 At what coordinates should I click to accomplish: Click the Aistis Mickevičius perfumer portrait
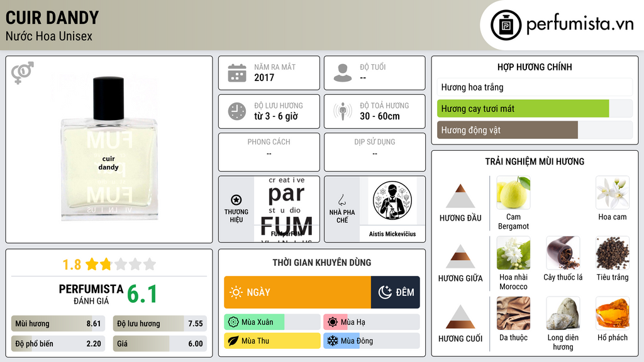[x=392, y=200]
